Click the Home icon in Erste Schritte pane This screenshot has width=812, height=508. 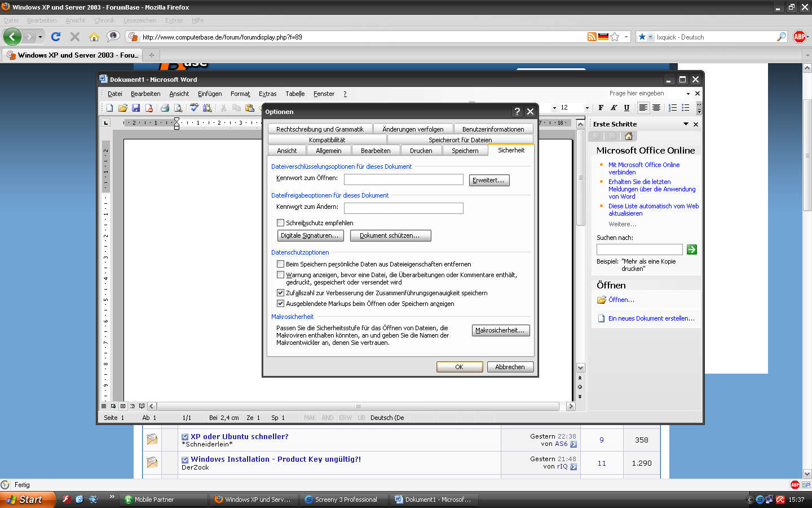(629, 136)
